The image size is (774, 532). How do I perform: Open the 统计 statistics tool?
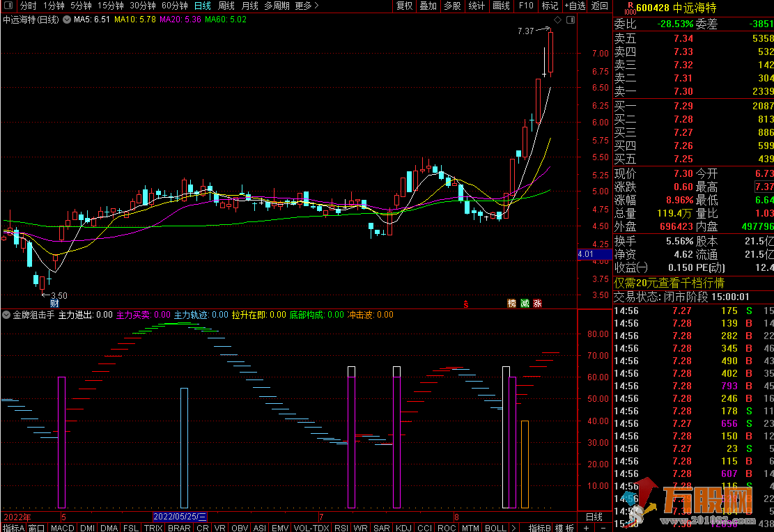click(x=477, y=6)
